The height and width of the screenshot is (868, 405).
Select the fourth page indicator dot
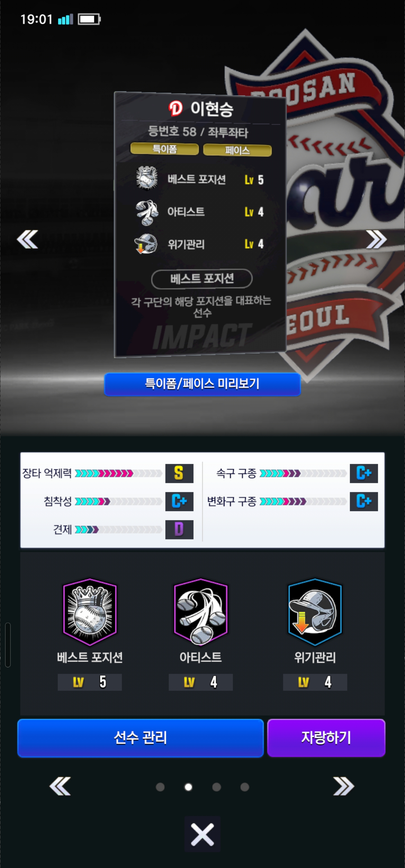pyautogui.click(x=245, y=787)
